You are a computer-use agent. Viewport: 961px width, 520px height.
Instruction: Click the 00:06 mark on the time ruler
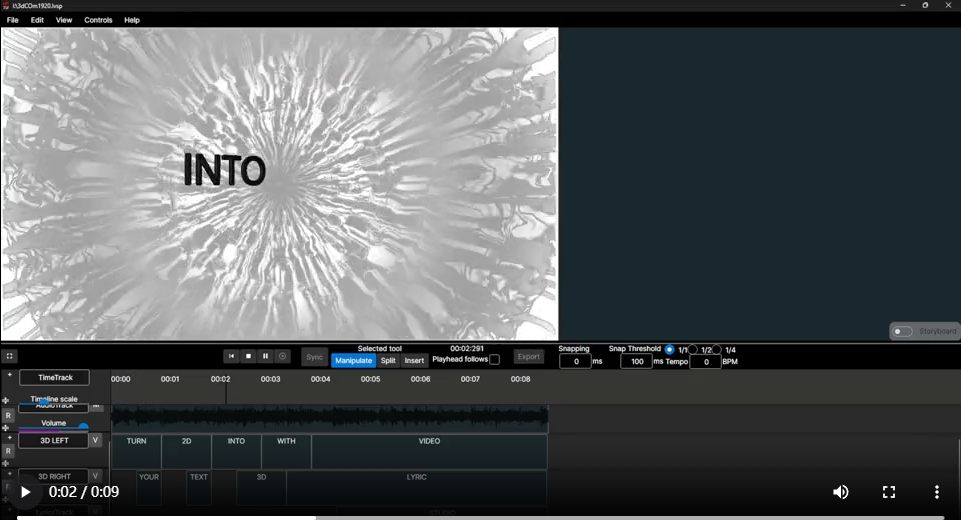tap(420, 379)
